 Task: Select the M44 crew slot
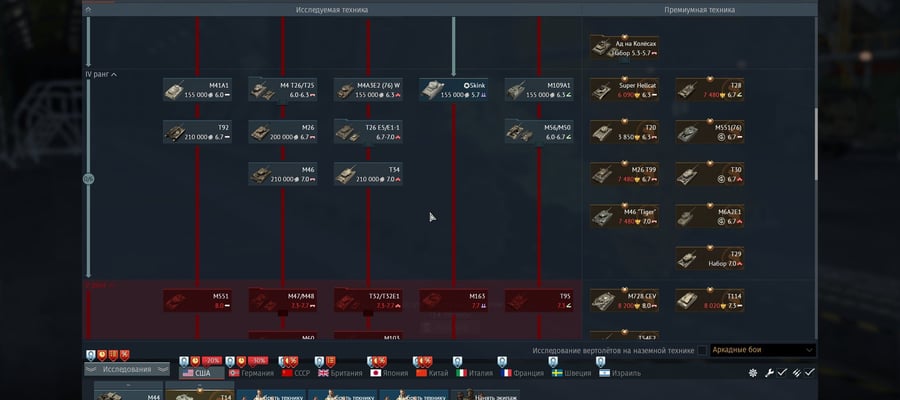coord(129,393)
